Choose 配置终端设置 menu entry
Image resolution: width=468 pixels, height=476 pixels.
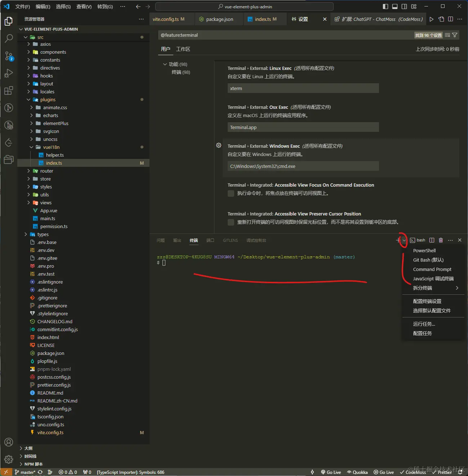click(x=427, y=301)
